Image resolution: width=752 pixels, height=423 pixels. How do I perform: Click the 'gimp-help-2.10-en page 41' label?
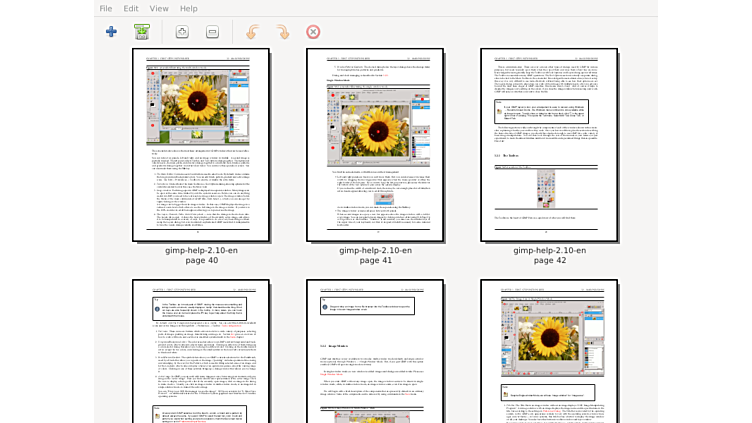pyautogui.click(x=375, y=256)
